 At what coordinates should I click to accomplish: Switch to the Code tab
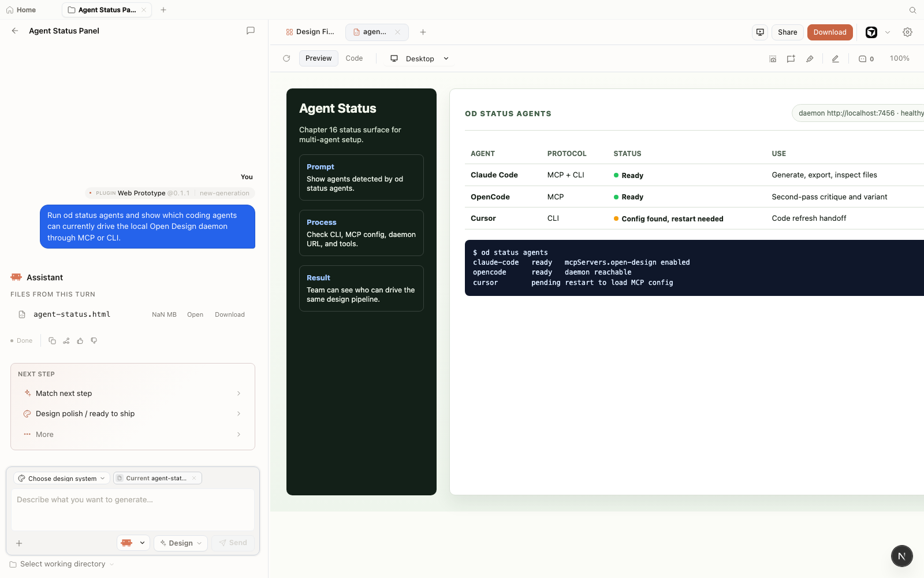click(354, 58)
